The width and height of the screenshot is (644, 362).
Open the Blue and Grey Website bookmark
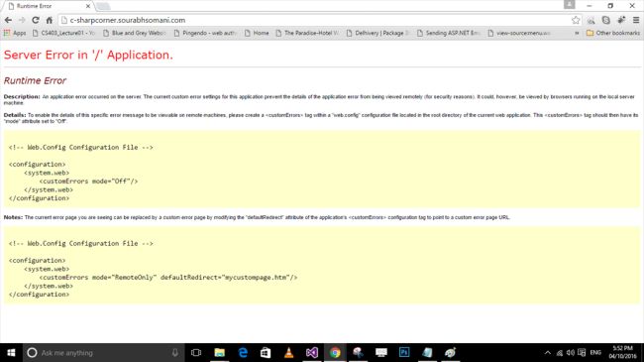tap(135, 33)
